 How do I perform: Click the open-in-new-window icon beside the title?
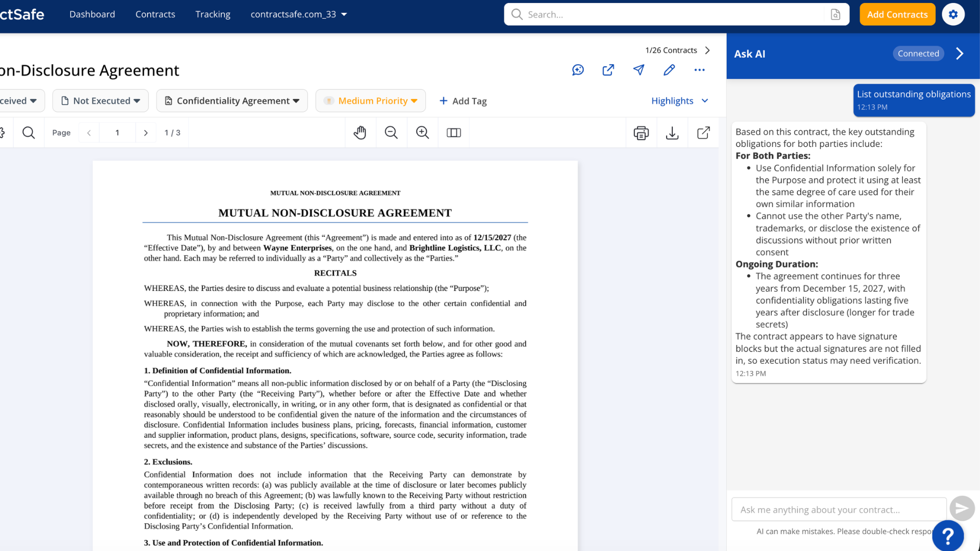pos(608,70)
